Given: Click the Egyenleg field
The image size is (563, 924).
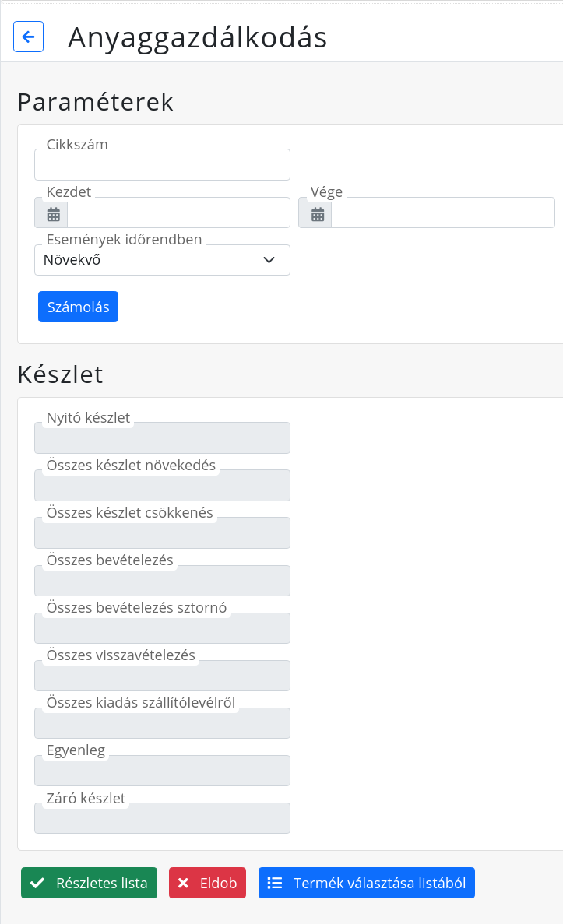Looking at the screenshot, I should pos(162,771).
